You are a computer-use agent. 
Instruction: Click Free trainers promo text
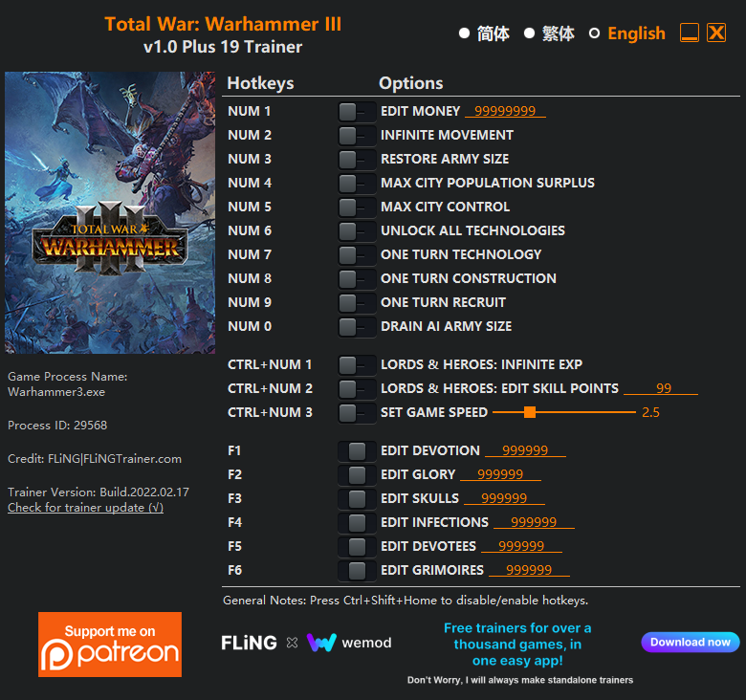point(517,644)
